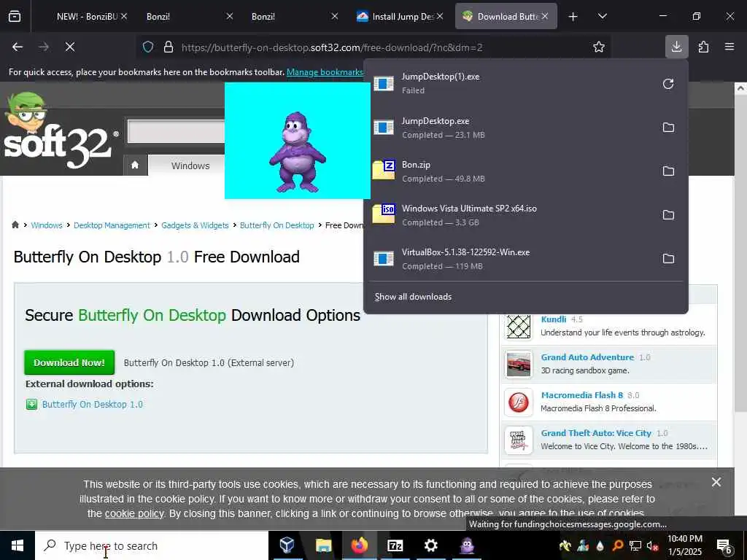Screen dimensions: 747x560
Task: Stop loading the page
Action: (70, 47)
